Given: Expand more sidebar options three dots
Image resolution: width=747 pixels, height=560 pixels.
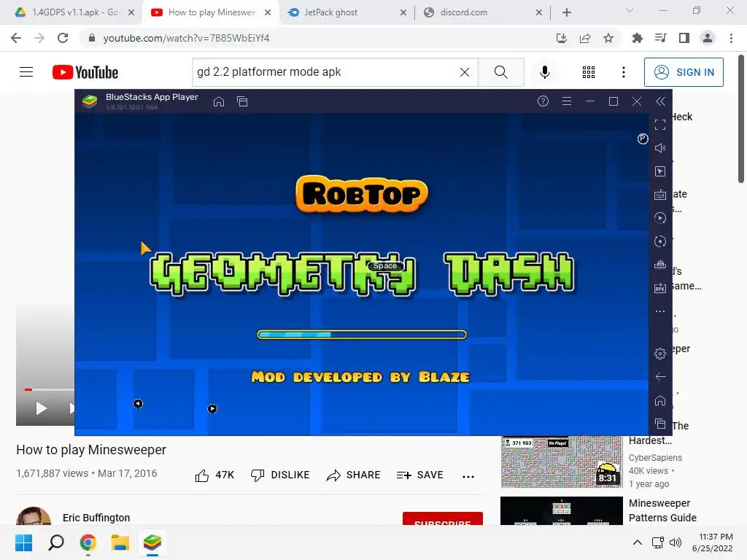Looking at the screenshot, I should (x=660, y=311).
